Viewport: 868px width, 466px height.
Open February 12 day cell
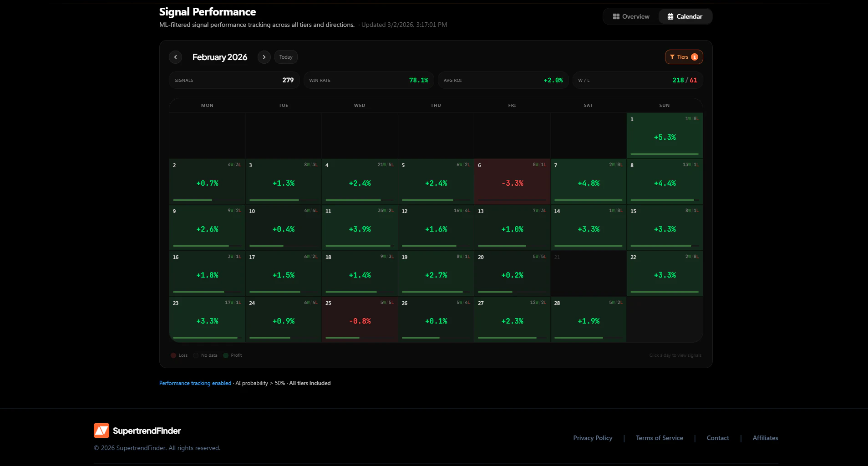436,228
